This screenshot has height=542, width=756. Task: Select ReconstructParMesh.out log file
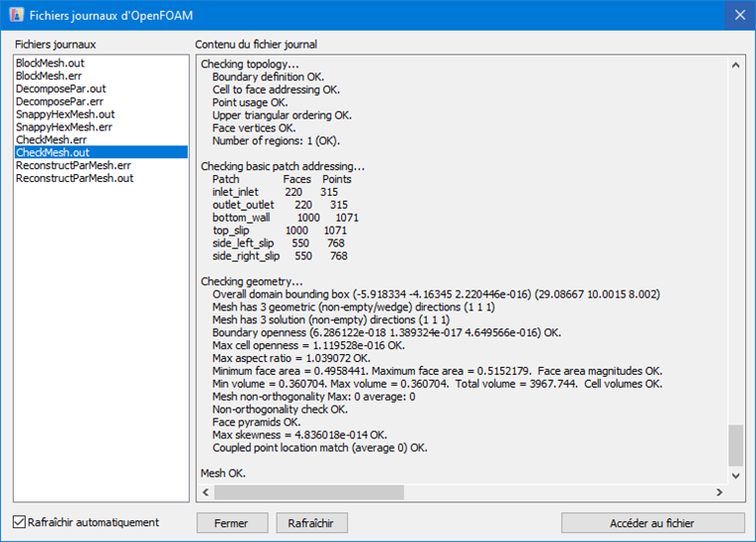[75, 178]
